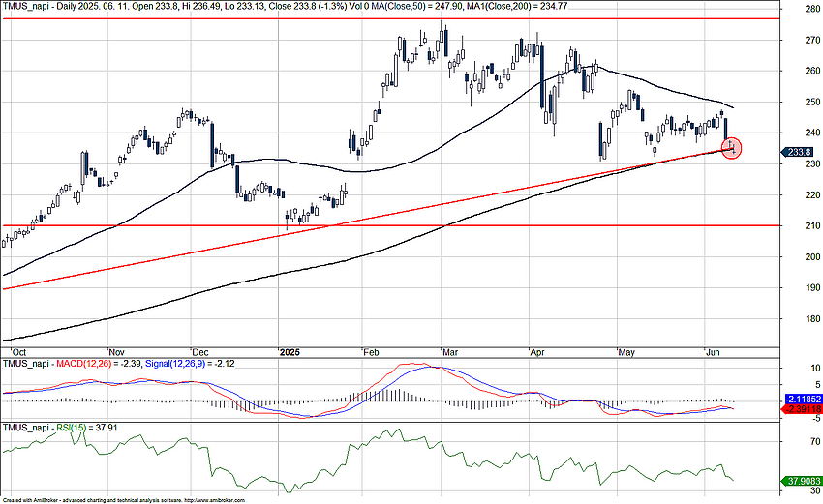This screenshot has height=504, width=823.
Task: Click the 190 price axis label
Action: [812, 287]
